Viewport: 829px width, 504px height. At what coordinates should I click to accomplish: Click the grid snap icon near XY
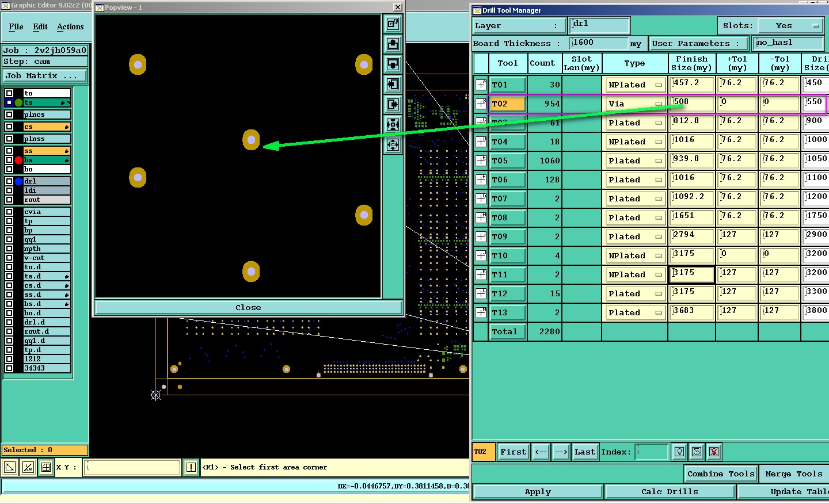pyautogui.click(x=45, y=467)
